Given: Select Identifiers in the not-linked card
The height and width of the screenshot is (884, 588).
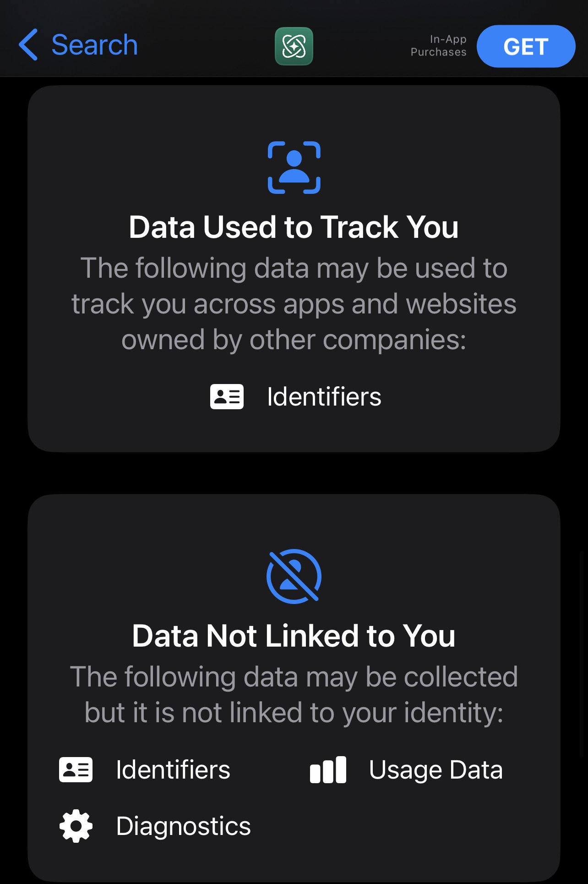Looking at the screenshot, I should point(173,769).
